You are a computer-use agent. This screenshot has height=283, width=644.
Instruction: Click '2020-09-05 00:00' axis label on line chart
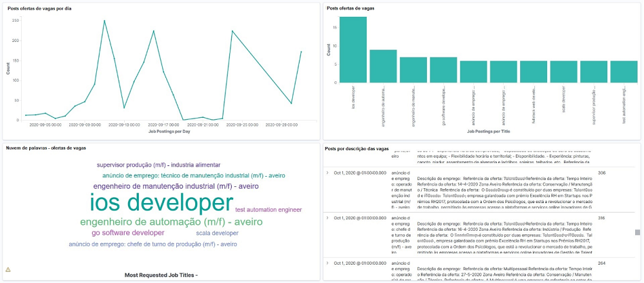point(45,125)
